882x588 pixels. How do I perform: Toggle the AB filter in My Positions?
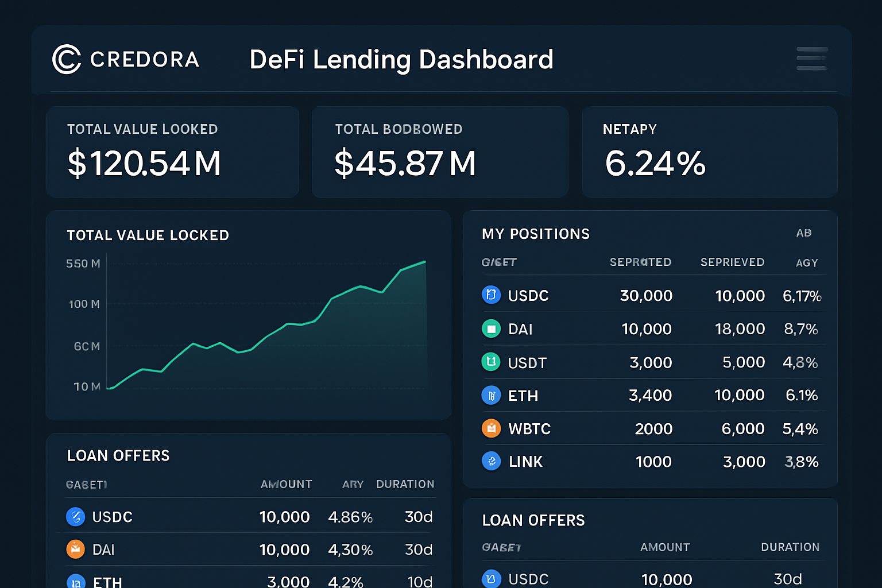click(x=804, y=233)
